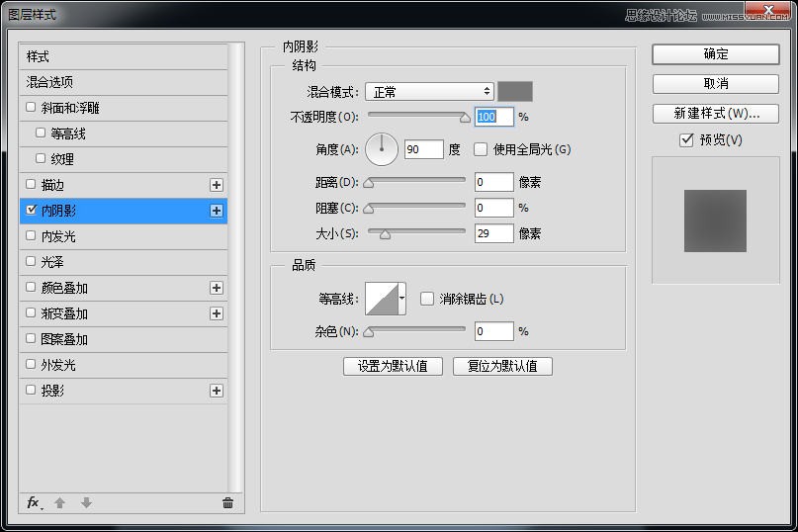
Task: Enable 斜面和浮雕 checkbox
Action: [31, 107]
